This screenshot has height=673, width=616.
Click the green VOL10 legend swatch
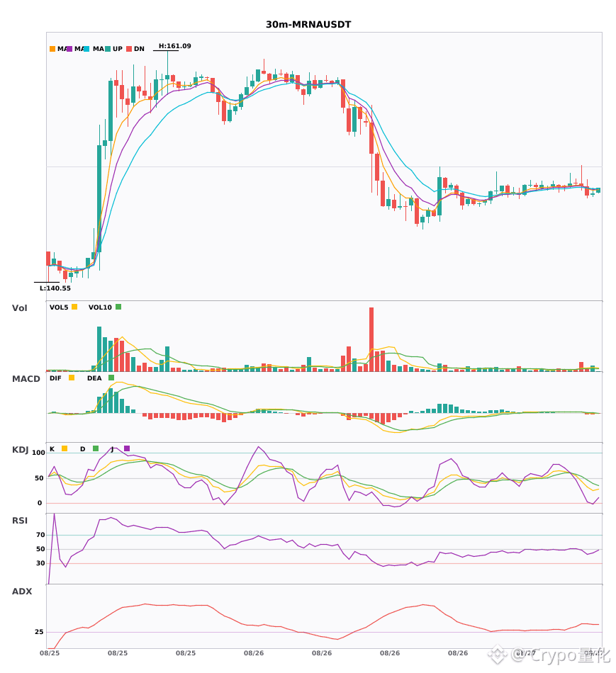pos(118,307)
